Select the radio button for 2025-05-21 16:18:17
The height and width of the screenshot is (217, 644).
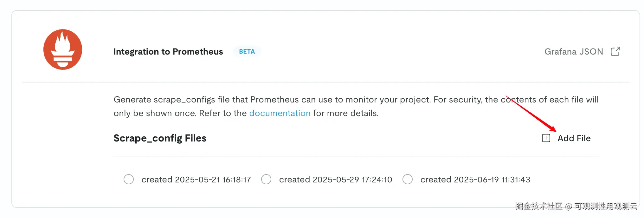(129, 179)
